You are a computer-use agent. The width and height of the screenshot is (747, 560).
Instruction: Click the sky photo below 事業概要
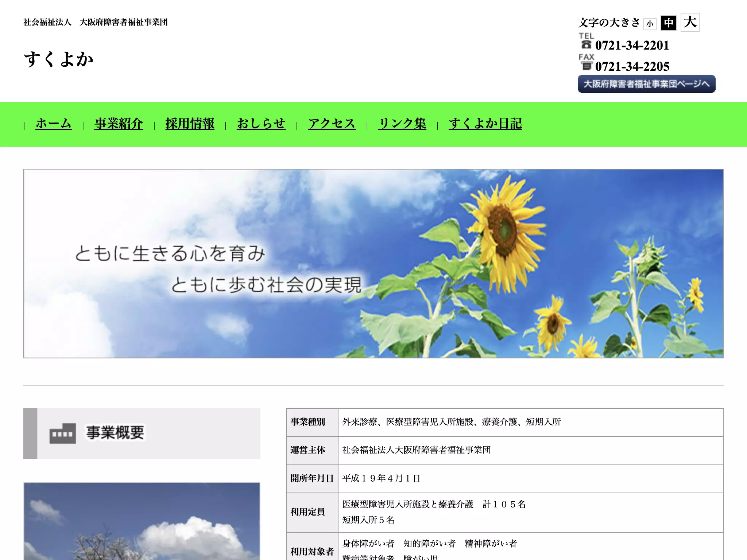click(x=142, y=521)
